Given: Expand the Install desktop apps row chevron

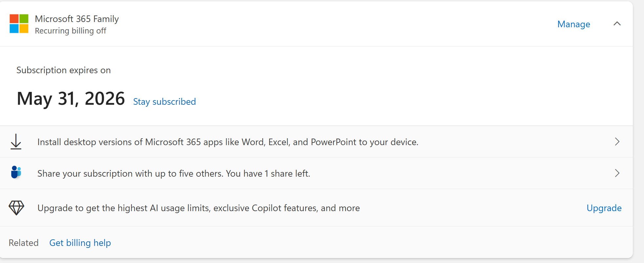Looking at the screenshot, I should 617,142.
